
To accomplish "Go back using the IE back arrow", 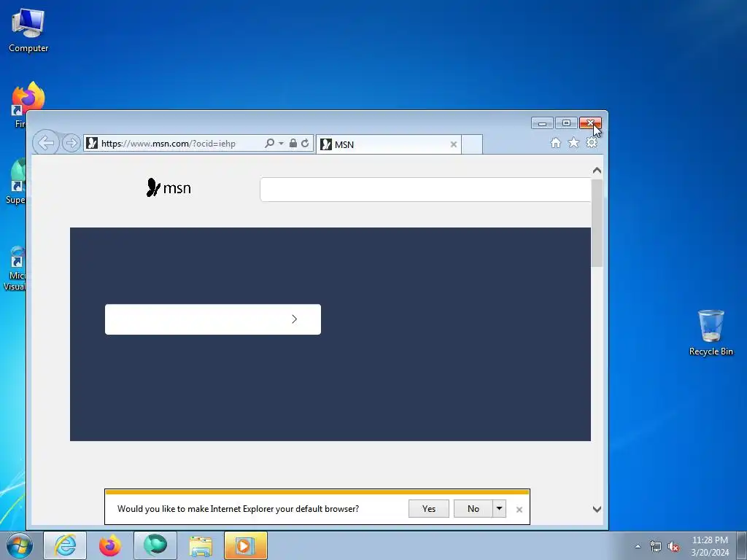I will tap(46, 143).
